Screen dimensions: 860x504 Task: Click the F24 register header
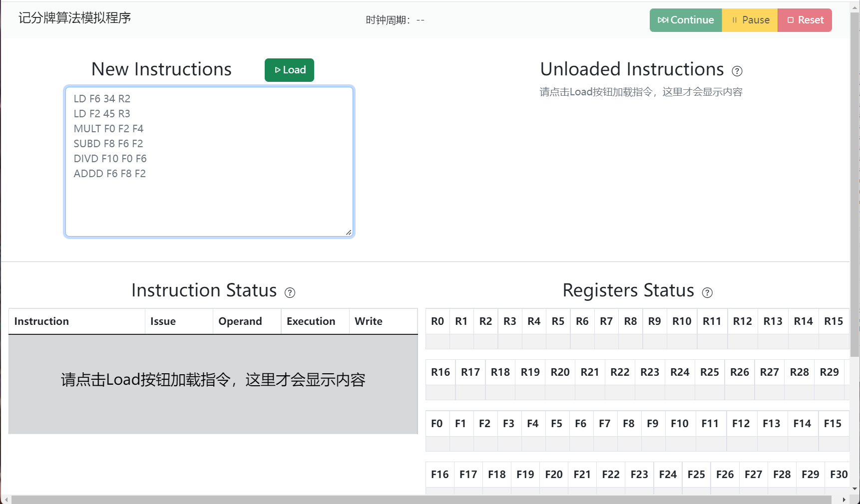coord(668,475)
